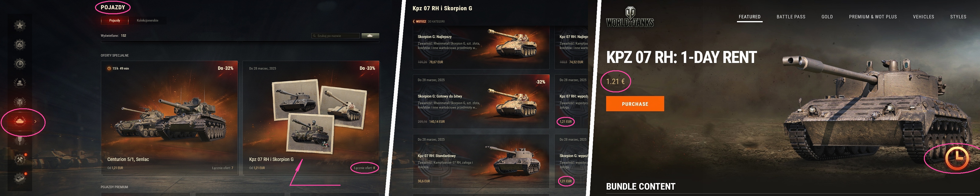Open the World of Tanks emblem sidebar icon

[x=20, y=102]
